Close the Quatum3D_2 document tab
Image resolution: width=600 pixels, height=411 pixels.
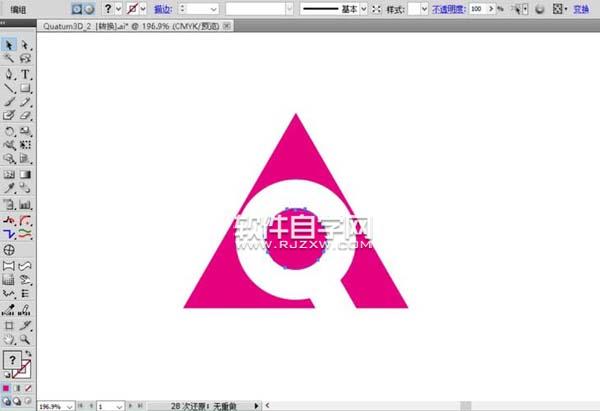(227, 26)
